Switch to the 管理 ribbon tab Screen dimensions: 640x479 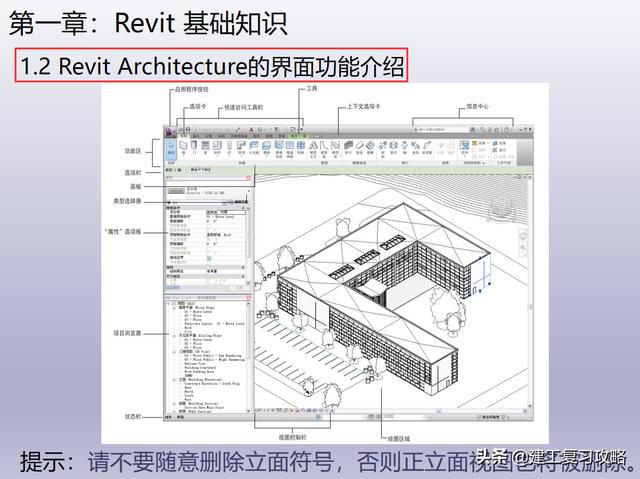pos(280,136)
